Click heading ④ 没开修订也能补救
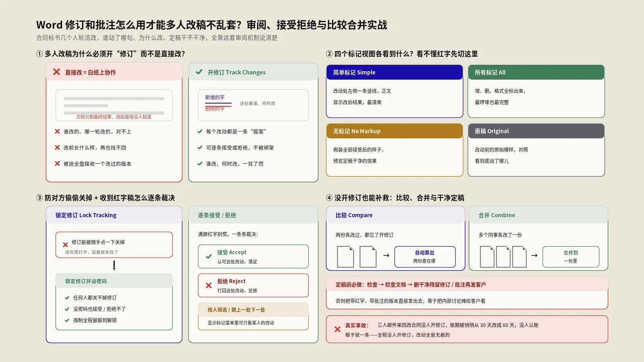This screenshot has height=362, width=644. (395, 198)
